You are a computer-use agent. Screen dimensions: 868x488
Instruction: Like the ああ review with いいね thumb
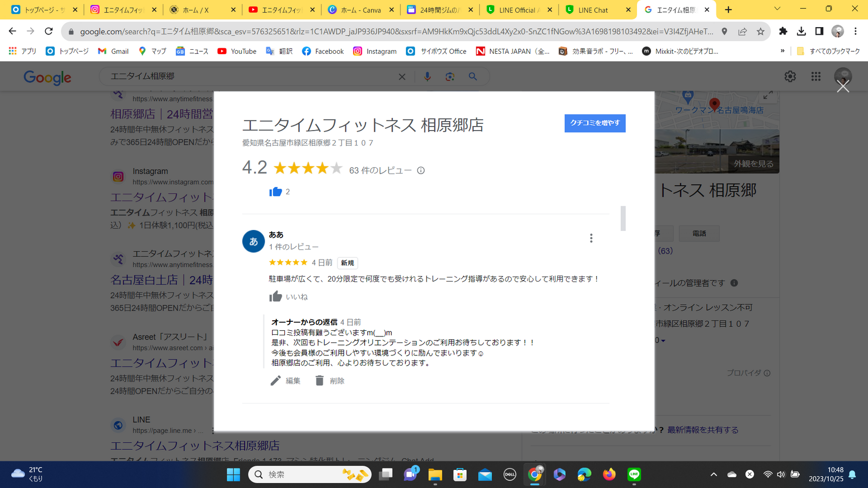coord(288,297)
